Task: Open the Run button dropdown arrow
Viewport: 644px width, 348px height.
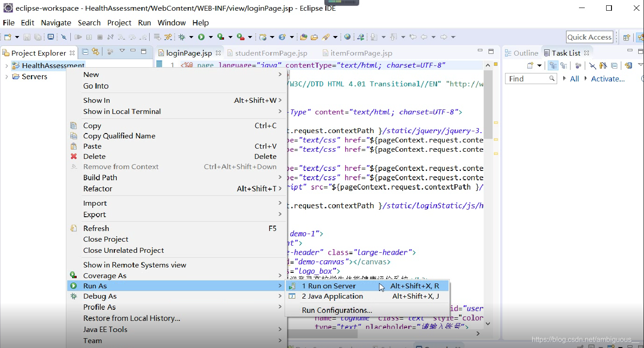Action: pos(211,37)
